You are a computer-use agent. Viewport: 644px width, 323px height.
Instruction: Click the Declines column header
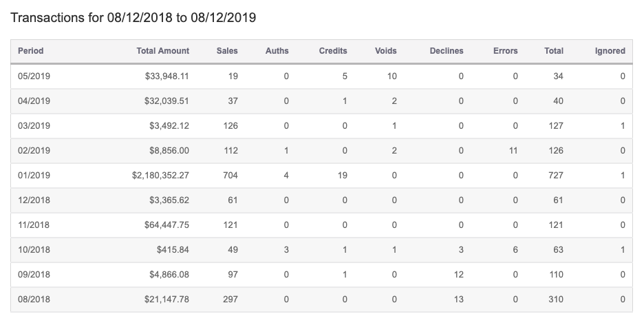coord(446,51)
